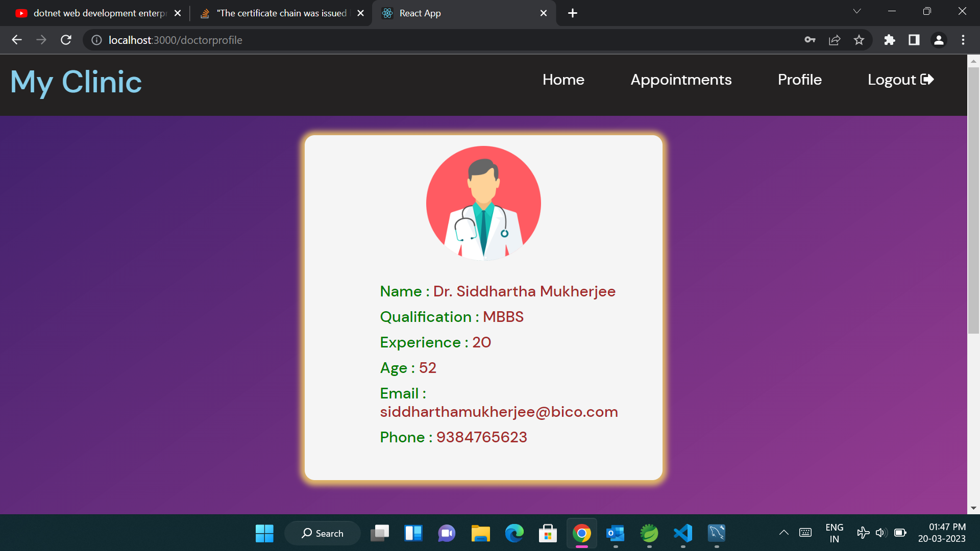Open Microsoft Store from taskbar
Screen dimensions: 980x551
click(x=548, y=533)
